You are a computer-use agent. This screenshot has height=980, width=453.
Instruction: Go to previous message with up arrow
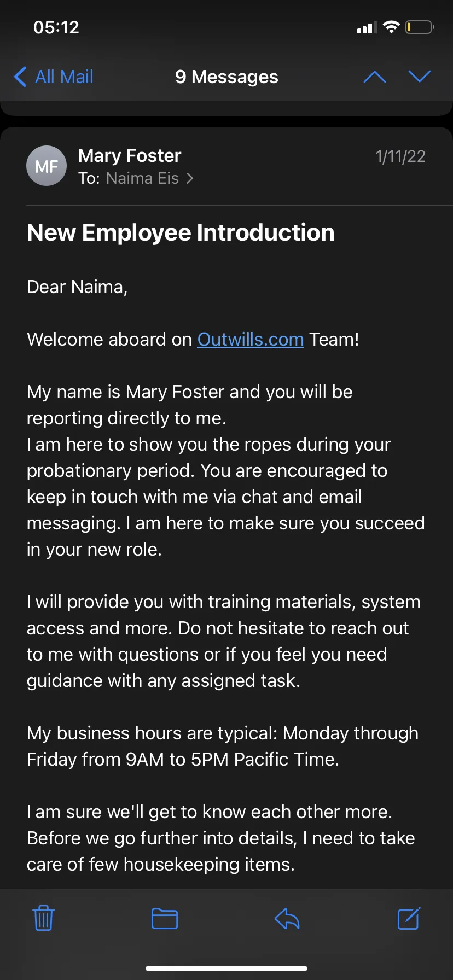375,77
